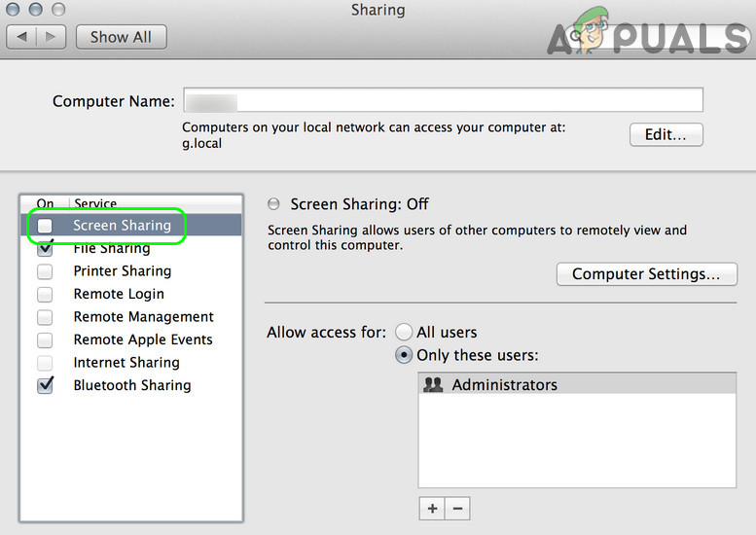Select Remote Management in service list

[143, 317]
